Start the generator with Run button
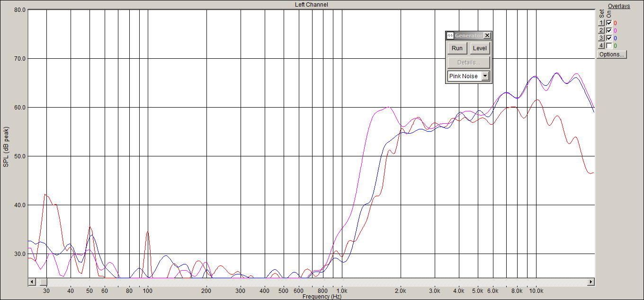The image size is (644, 300). click(457, 48)
